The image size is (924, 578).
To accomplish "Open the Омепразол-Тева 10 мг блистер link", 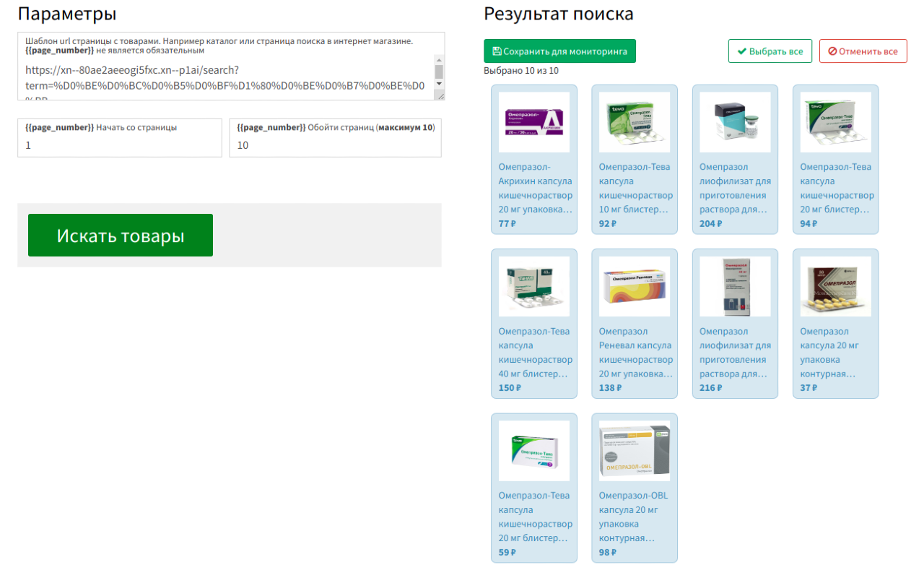I will (635, 188).
